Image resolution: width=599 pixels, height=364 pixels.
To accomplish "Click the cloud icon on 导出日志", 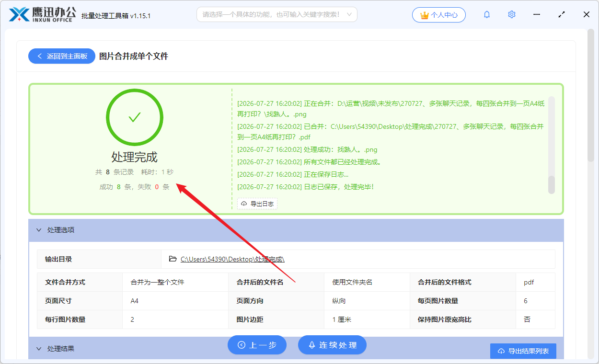I will (x=244, y=204).
